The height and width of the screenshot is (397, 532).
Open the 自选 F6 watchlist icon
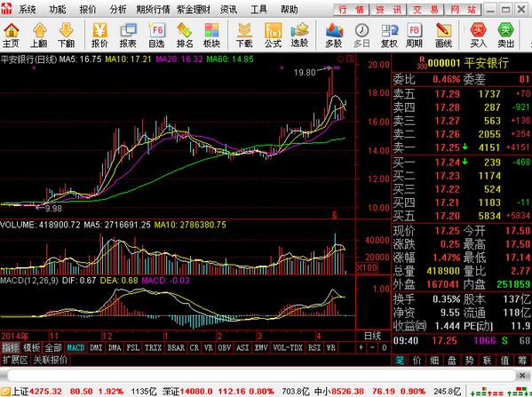coord(156,35)
